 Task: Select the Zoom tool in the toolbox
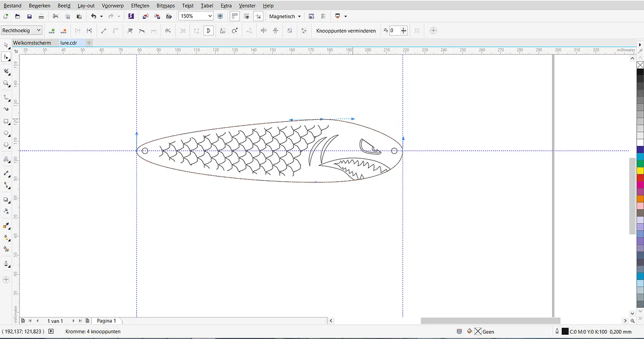point(6,83)
